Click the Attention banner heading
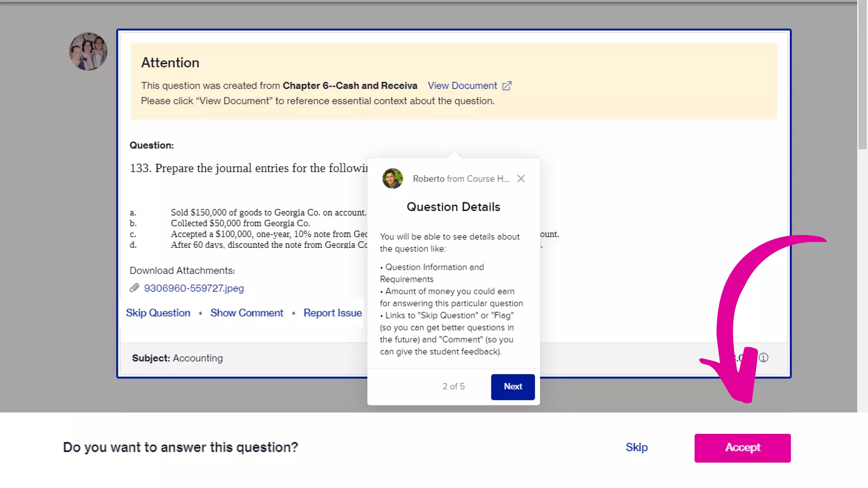Image resolution: width=868 pixels, height=488 pixels. pyautogui.click(x=170, y=63)
